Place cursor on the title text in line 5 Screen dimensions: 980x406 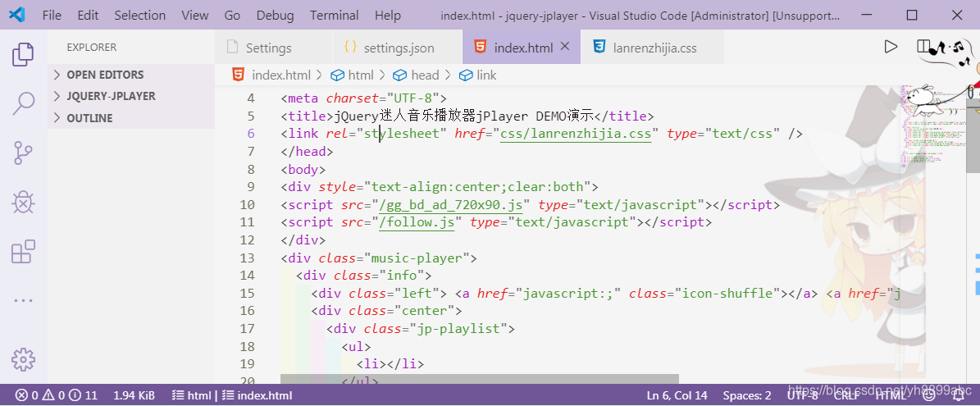point(463,116)
